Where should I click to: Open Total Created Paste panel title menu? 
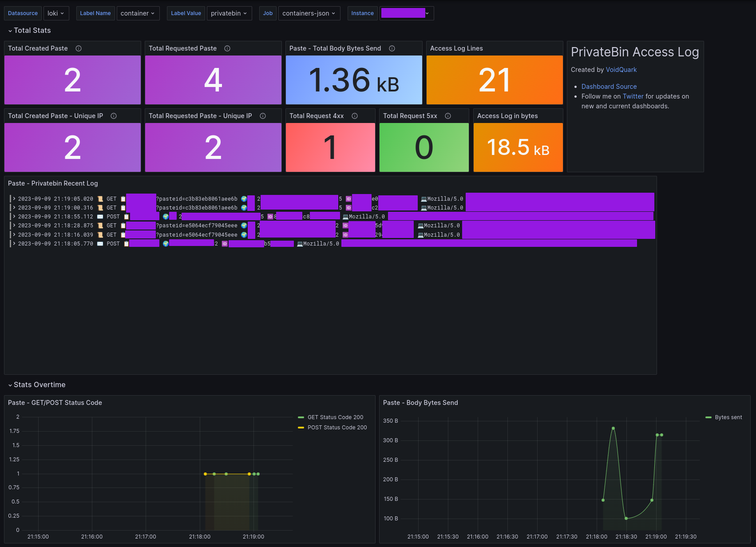(x=38, y=48)
